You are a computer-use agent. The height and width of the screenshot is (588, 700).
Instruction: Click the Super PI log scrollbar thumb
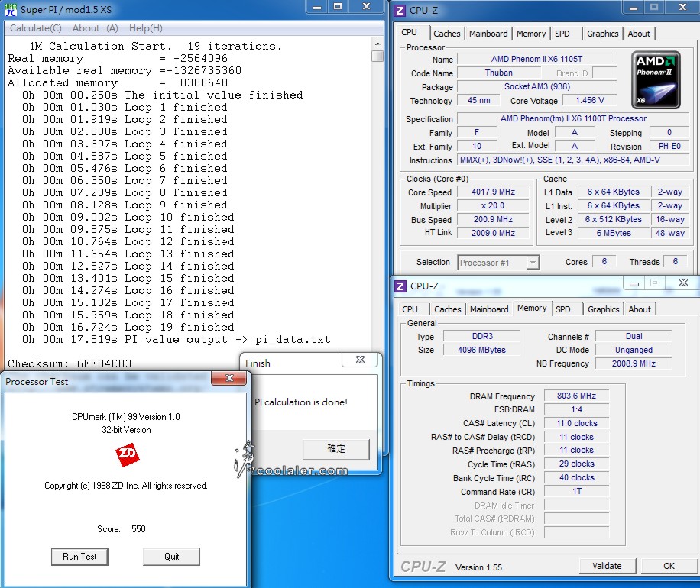[x=378, y=57]
